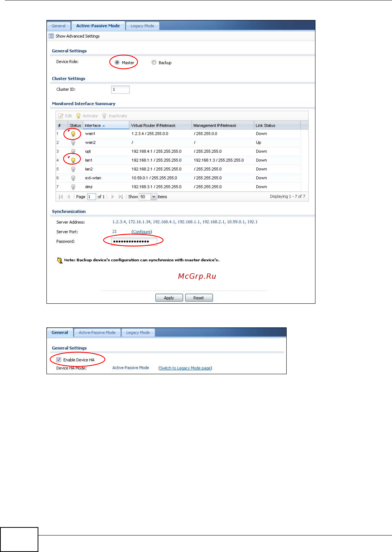The width and height of the screenshot is (392, 552).
Task: Click the note icon beside the backup device note
Action: (60, 260)
